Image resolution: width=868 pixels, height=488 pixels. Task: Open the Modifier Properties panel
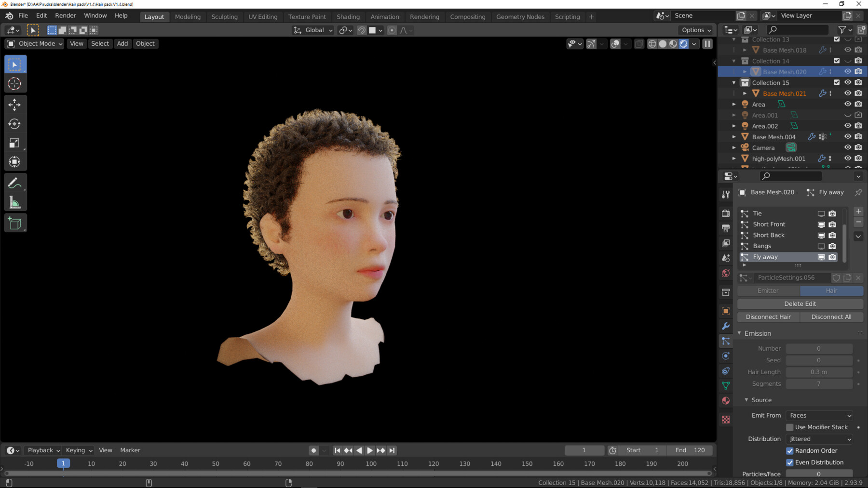click(726, 326)
